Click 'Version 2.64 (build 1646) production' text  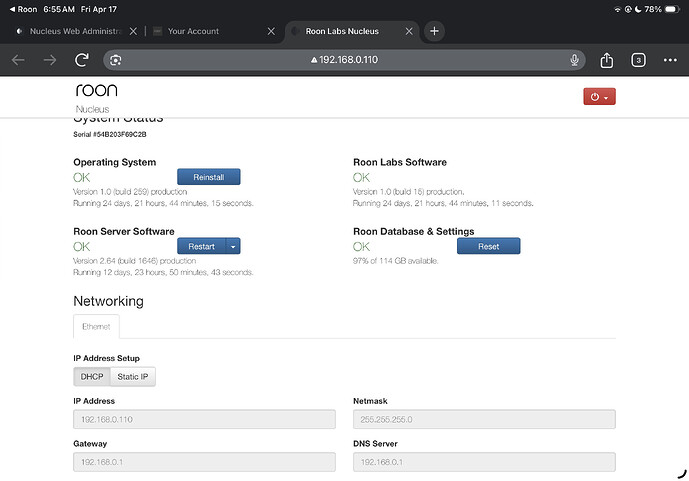click(x=134, y=260)
